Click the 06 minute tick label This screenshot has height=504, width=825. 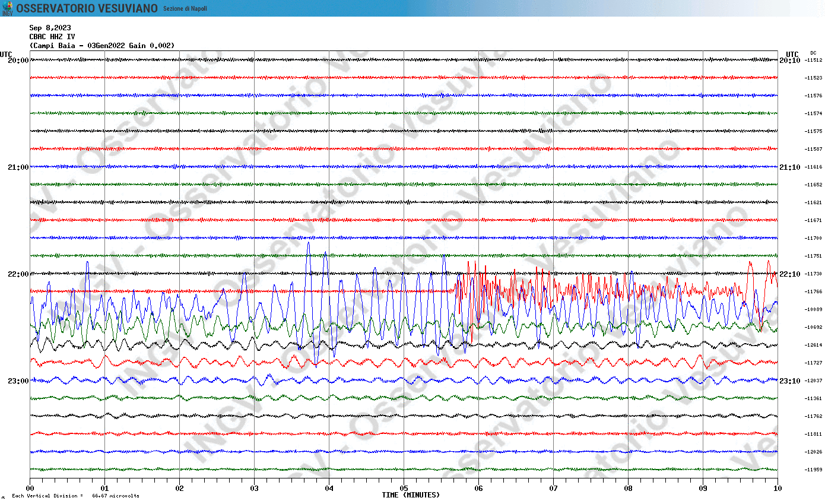478,489
